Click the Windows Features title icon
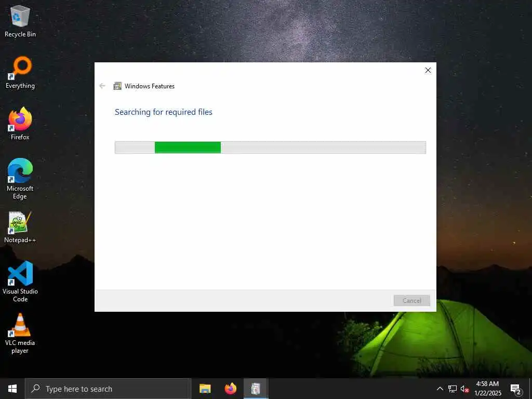The width and height of the screenshot is (532, 399). [x=118, y=86]
